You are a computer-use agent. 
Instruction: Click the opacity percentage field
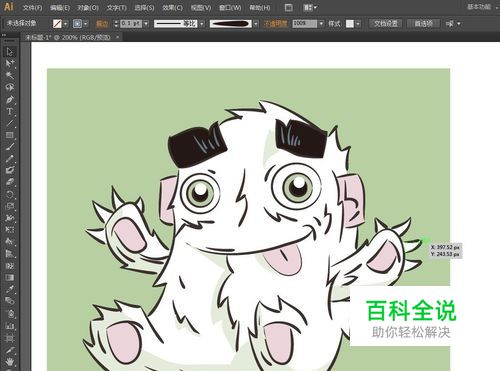305,24
